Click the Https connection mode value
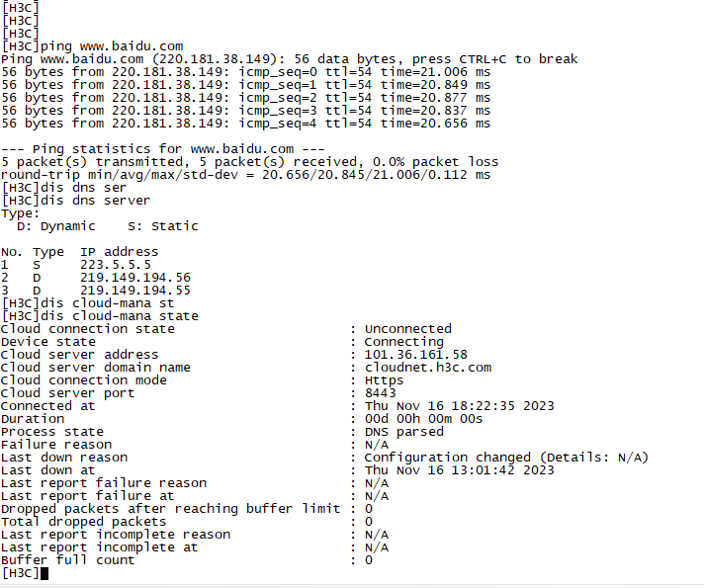Screen dimensions: 704x588 point(384,380)
